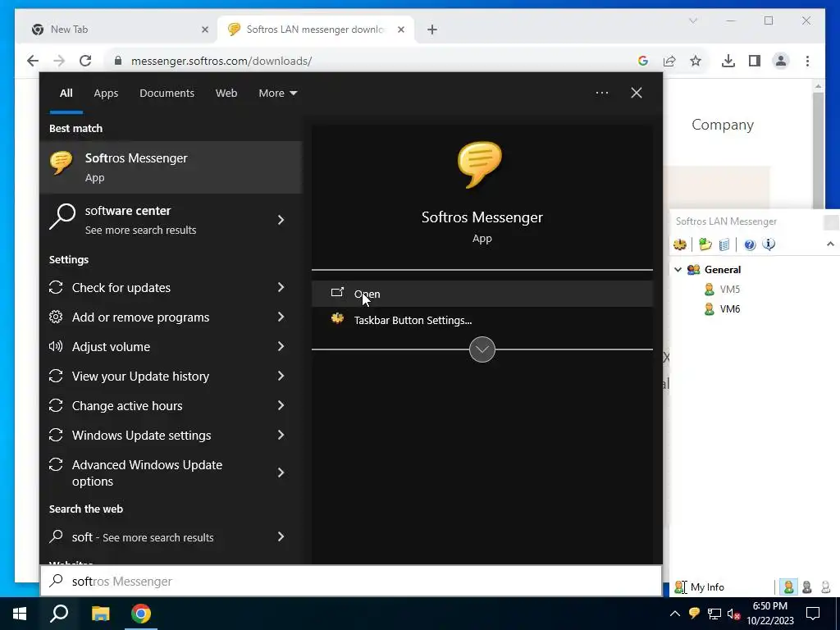Open Chrome downloads icon

tap(728, 61)
